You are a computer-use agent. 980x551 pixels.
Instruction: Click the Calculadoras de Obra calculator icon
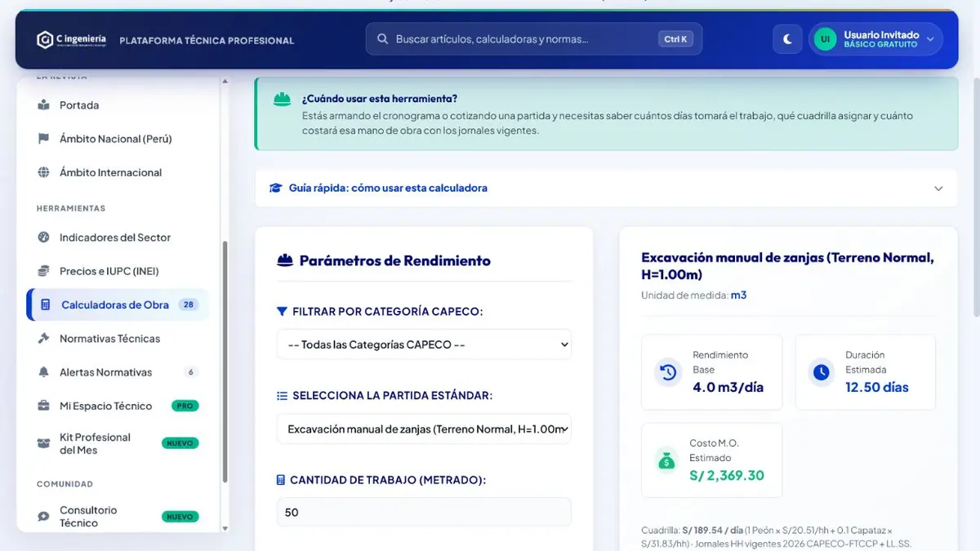[x=46, y=304]
